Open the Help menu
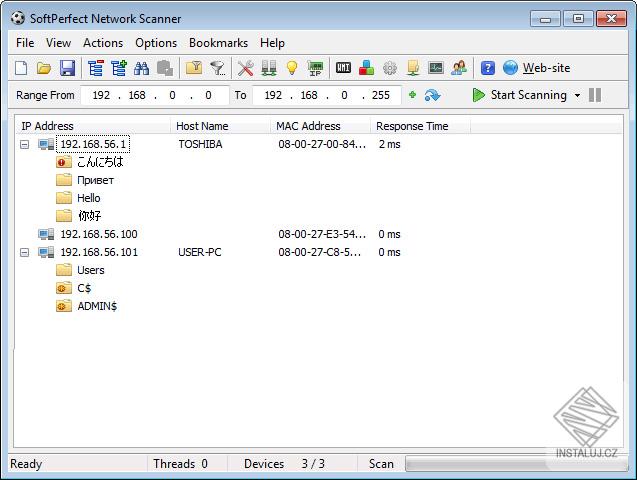The height and width of the screenshot is (480, 637). tap(272, 43)
